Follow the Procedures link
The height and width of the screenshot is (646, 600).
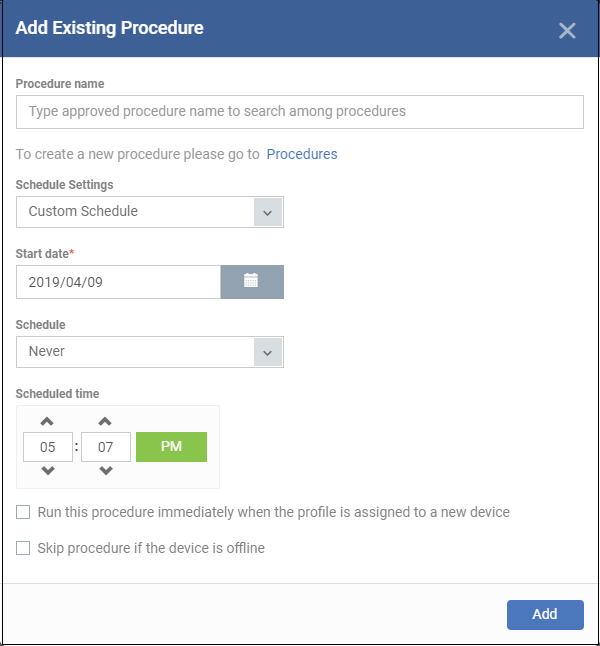(302, 154)
